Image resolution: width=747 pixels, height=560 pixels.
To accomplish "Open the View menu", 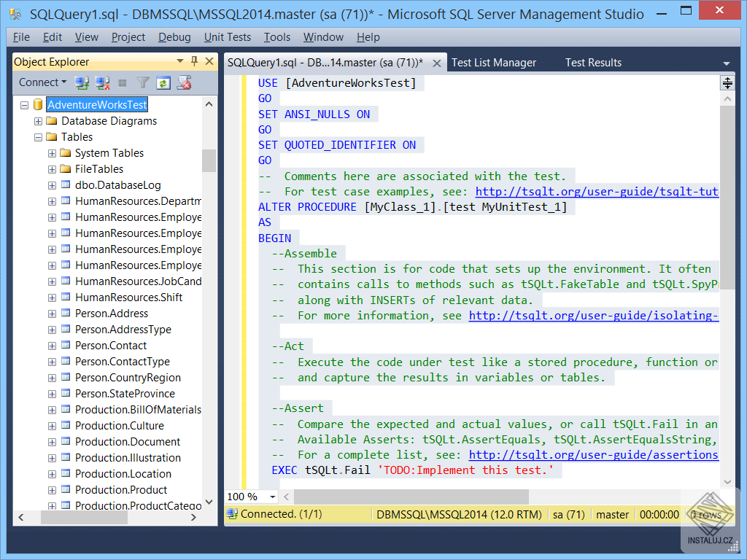I will pyautogui.click(x=87, y=37).
